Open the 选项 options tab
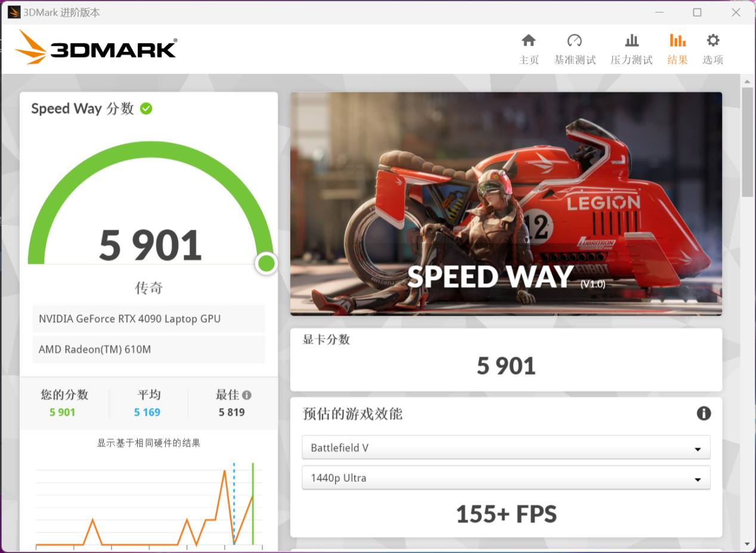 (713, 50)
